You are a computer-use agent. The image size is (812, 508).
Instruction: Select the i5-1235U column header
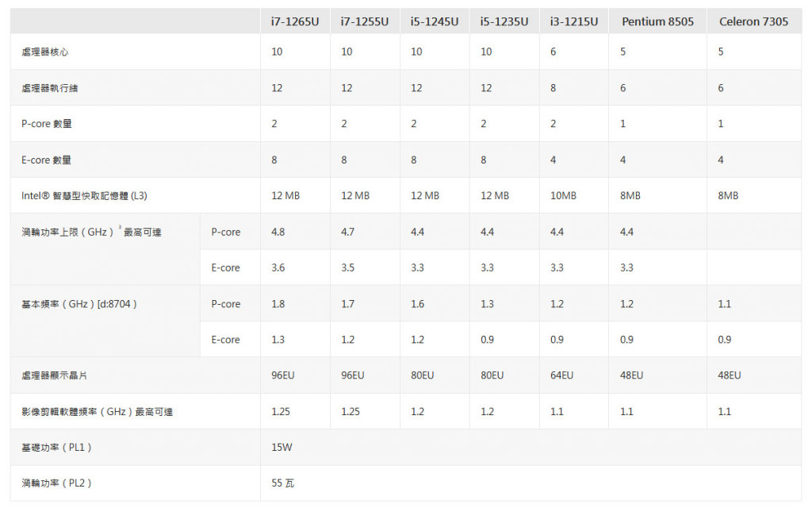(x=504, y=21)
